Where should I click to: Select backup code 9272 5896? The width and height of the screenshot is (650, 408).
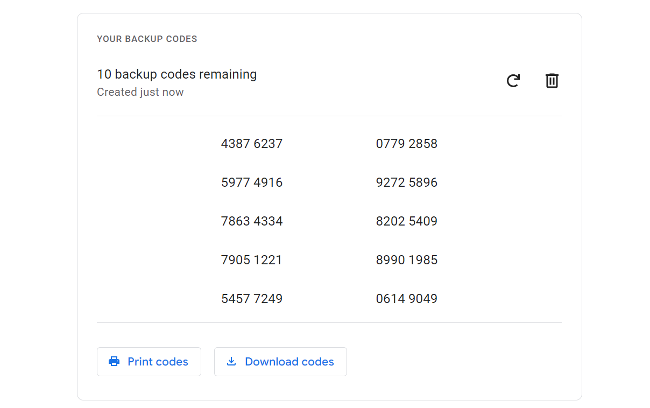coord(407,182)
